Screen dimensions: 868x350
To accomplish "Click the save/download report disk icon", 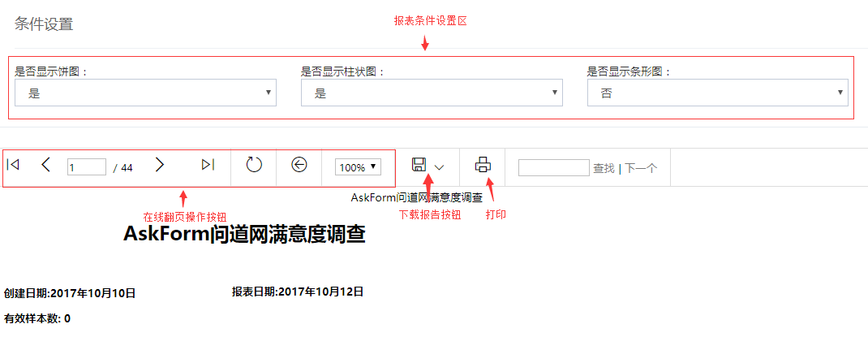I will (419, 165).
